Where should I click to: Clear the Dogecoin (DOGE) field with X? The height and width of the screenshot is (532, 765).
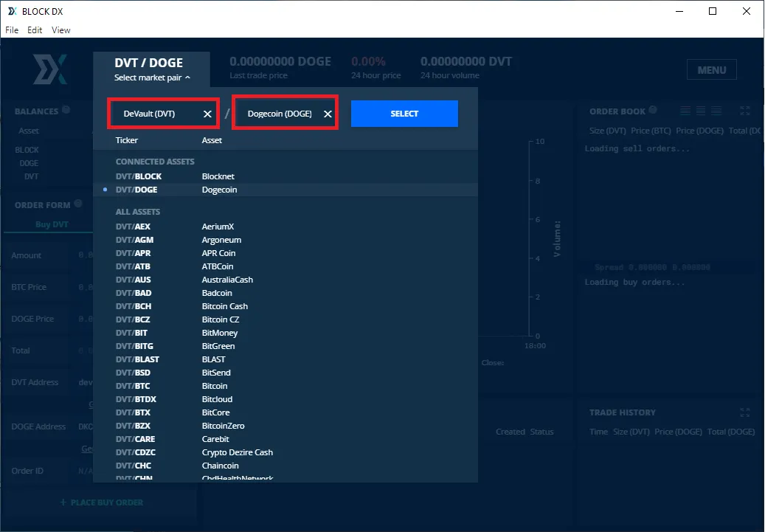[x=328, y=114]
